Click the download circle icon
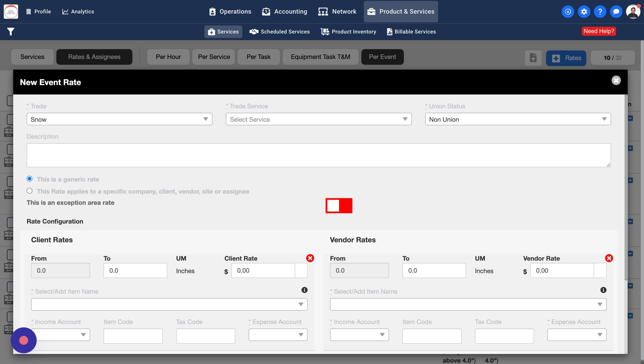The image size is (644, 364). 568,11
